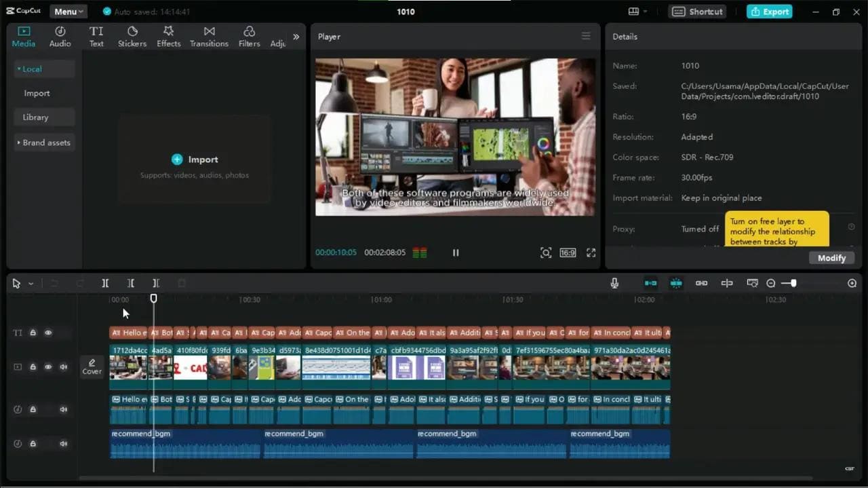Switch to the Text tab
Image resolution: width=868 pixels, height=488 pixels.
coord(96,37)
